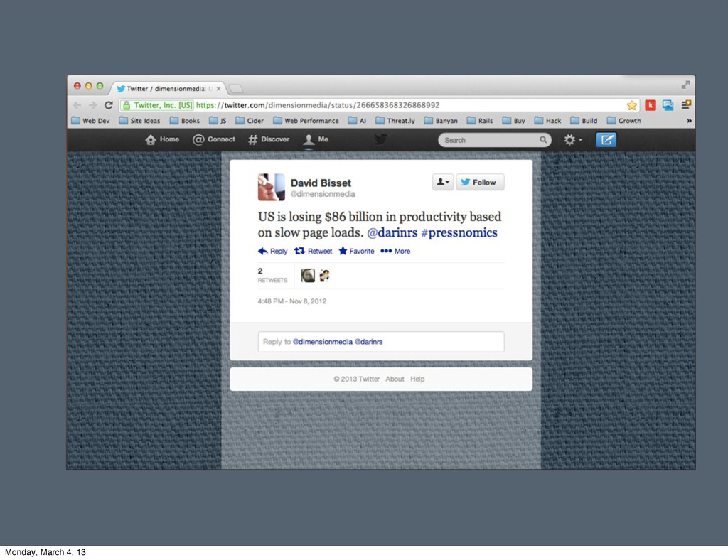Focus the Reply to @dimensionmedia field

tap(381, 342)
